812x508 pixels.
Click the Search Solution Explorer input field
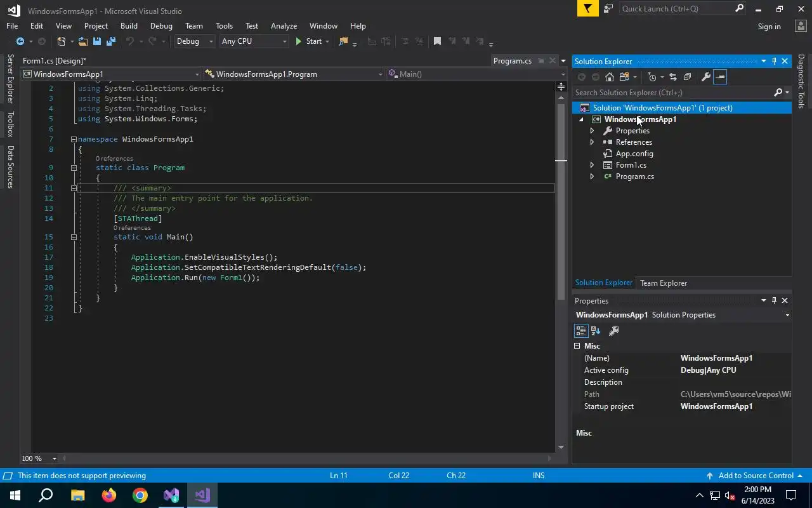[x=672, y=93]
